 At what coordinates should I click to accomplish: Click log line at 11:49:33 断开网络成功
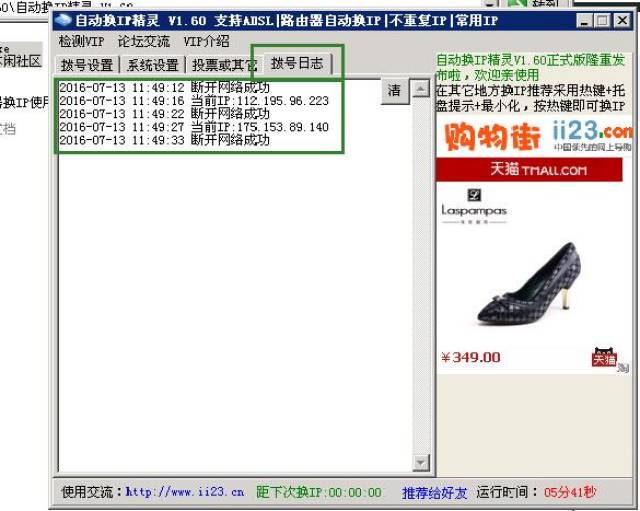coord(164,140)
